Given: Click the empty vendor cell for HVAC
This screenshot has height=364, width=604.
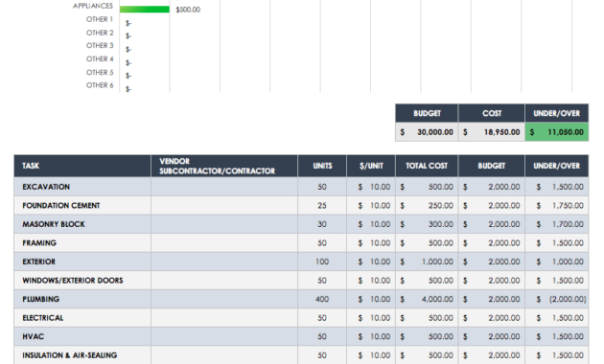Looking at the screenshot, I should tap(224, 336).
